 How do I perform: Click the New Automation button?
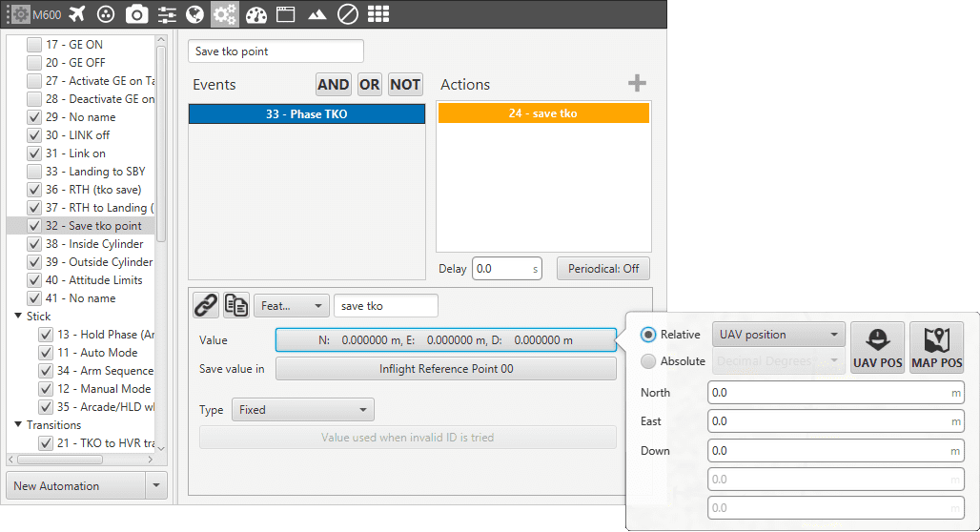[x=75, y=485]
